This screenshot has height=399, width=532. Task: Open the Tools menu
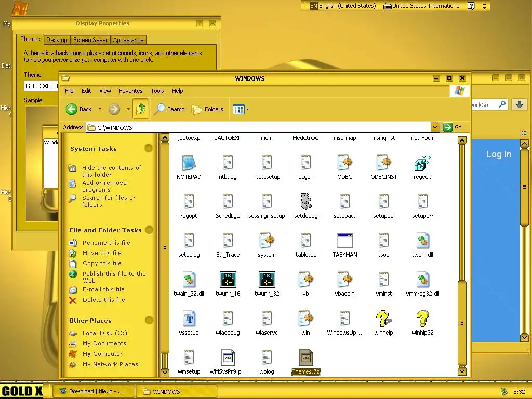click(157, 91)
